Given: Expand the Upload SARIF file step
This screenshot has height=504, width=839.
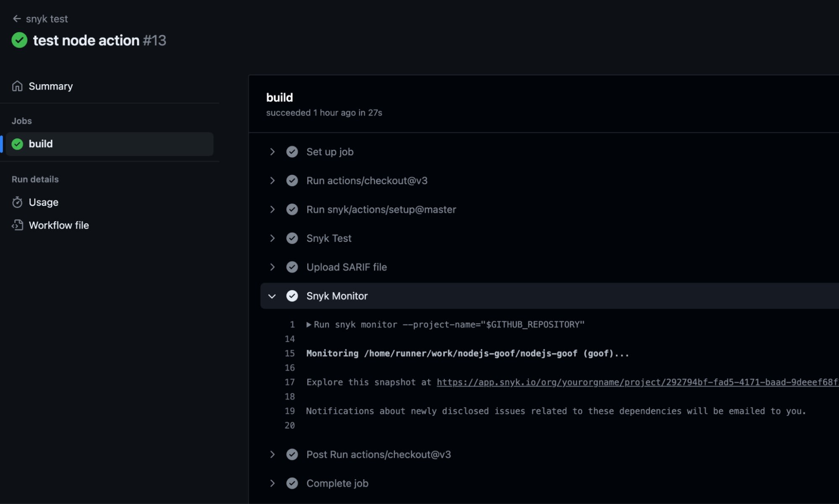Looking at the screenshot, I should (x=272, y=267).
